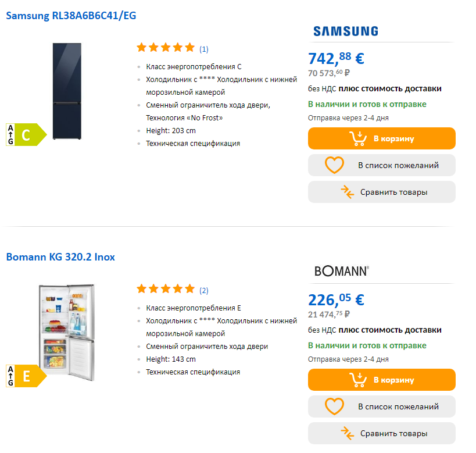Screen dimensions: 476x453
Task: Click the Samsung brand logo
Action: pyautogui.click(x=346, y=31)
